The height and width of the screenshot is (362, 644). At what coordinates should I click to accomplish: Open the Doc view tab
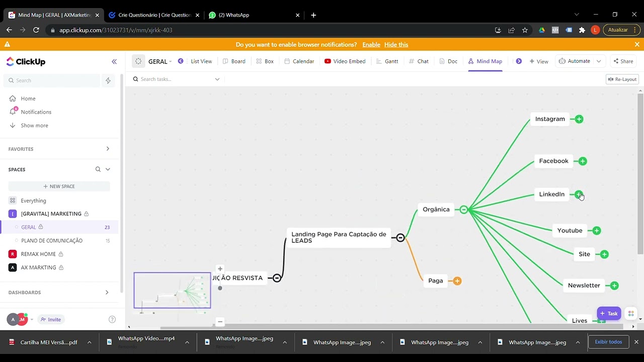coord(448,61)
